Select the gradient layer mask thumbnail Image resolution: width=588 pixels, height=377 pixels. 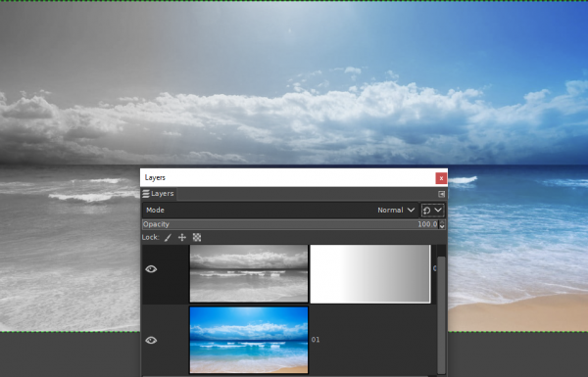coord(370,273)
